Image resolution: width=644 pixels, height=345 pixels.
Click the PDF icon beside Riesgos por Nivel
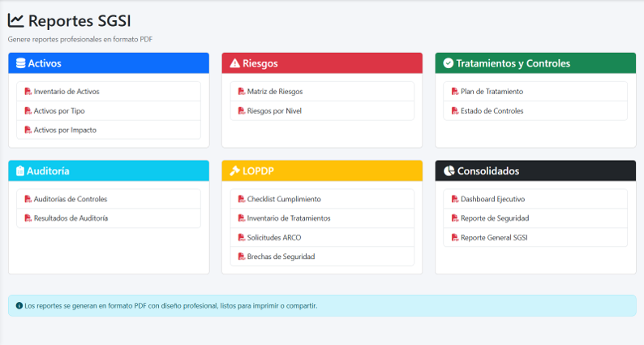coord(242,110)
